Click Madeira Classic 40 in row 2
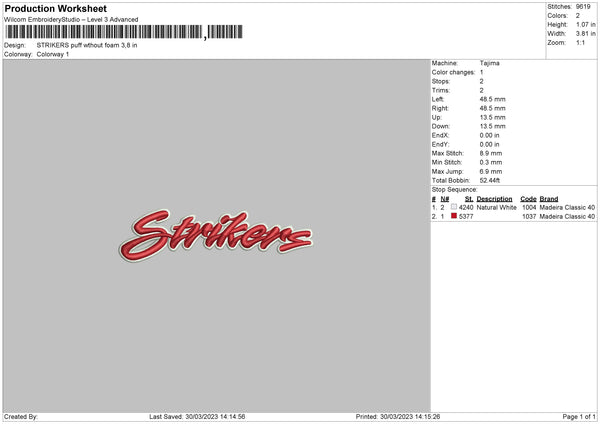This screenshot has height=424, width=600. tap(567, 217)
